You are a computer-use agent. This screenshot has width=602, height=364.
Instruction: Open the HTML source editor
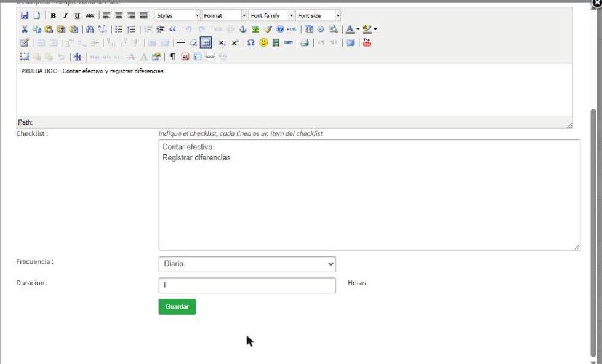coord(292,29)
